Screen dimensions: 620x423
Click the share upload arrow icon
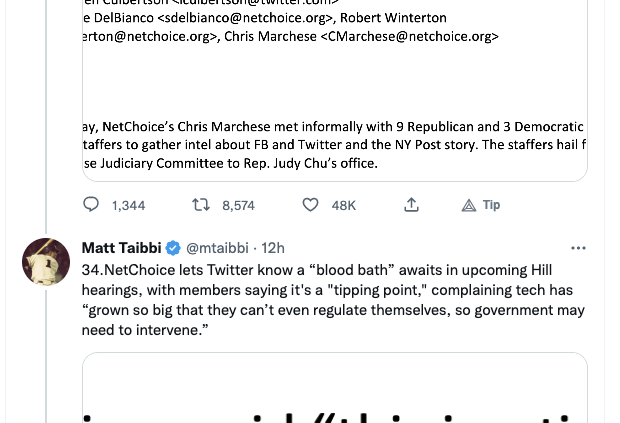pos(411,205)
